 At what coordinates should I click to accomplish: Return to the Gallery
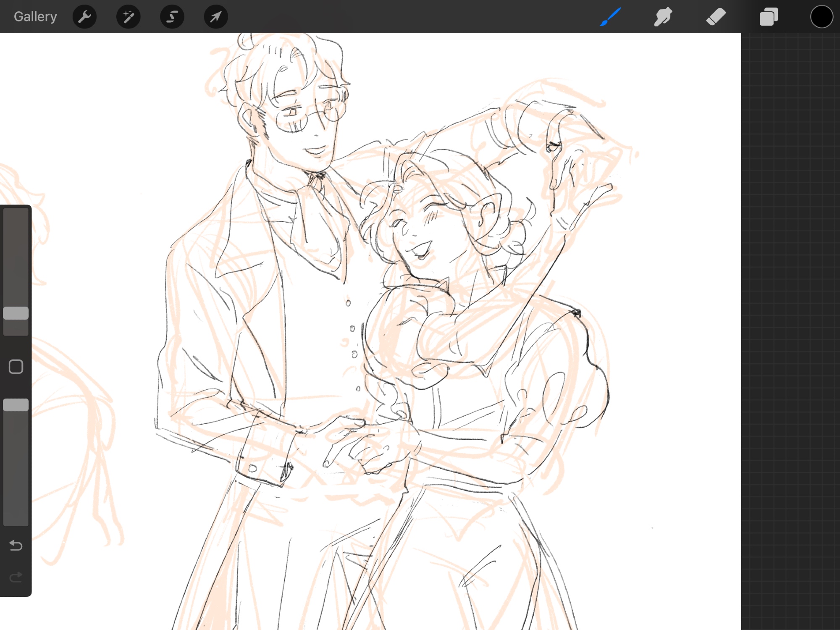click(x=35, y=17)
